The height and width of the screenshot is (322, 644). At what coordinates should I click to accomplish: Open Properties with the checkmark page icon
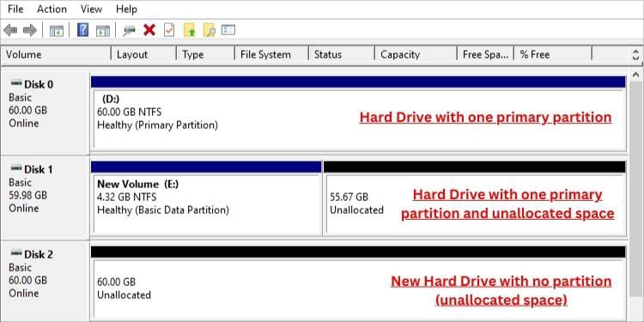[x=169, y=30]
